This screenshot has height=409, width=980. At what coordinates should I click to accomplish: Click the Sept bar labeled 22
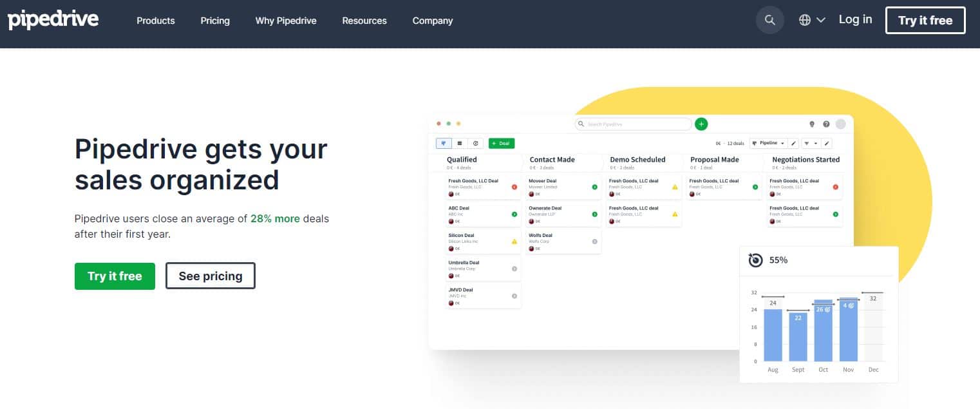[x=798, y=337]
